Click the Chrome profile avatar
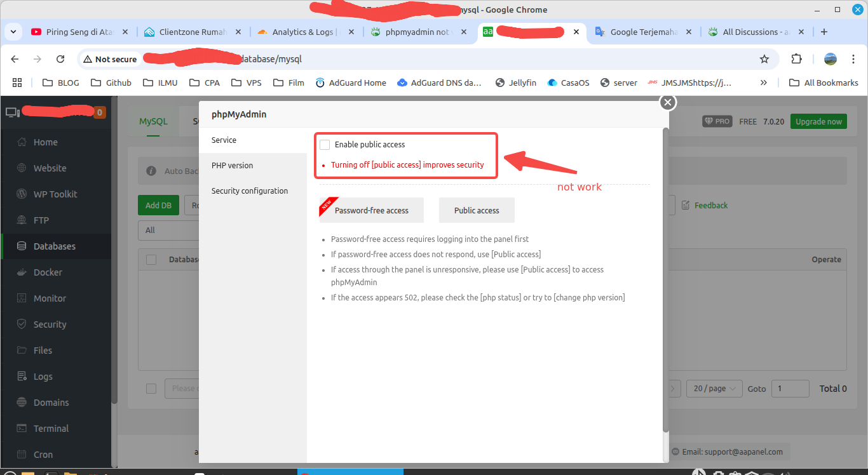This screenshot has height=475, width=868. [831, 59]
